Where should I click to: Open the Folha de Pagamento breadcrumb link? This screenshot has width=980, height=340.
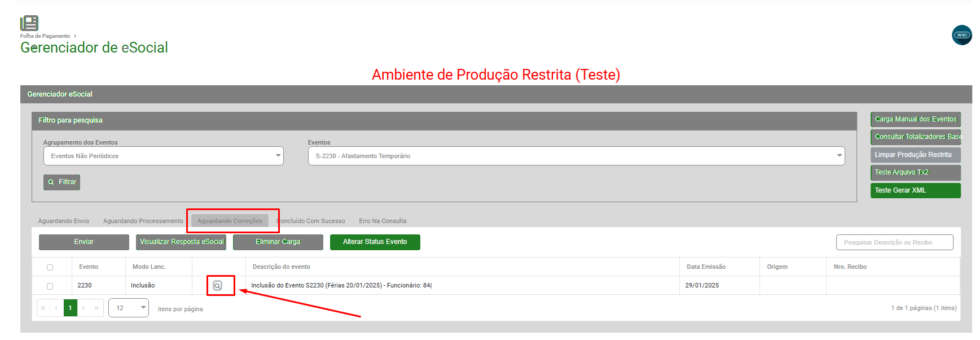(x=45, y=36)
